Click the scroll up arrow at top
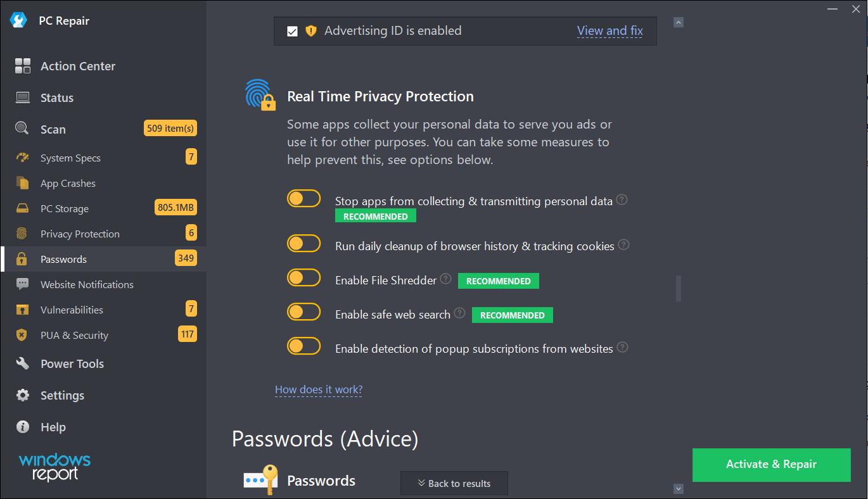 click(x=679, y=23)
